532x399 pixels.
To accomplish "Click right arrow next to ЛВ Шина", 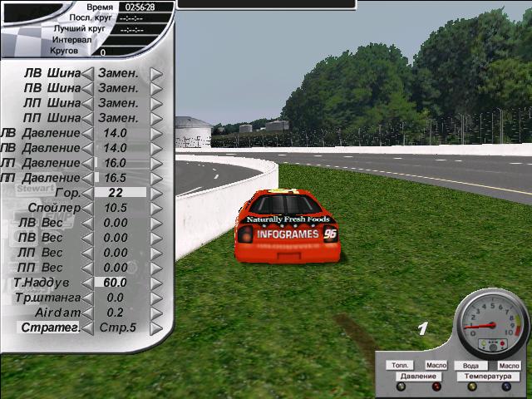I will click(155, 73).
